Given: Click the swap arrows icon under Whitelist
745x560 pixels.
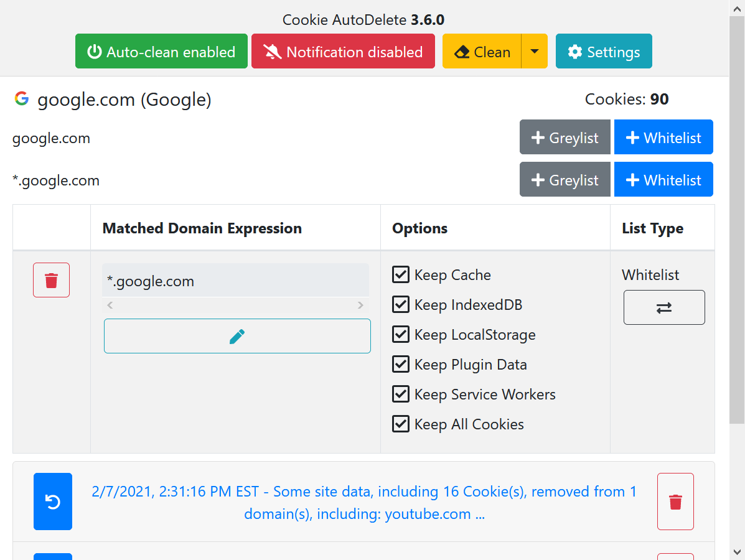Looking at the screenshot, I should tap(664, 307).
